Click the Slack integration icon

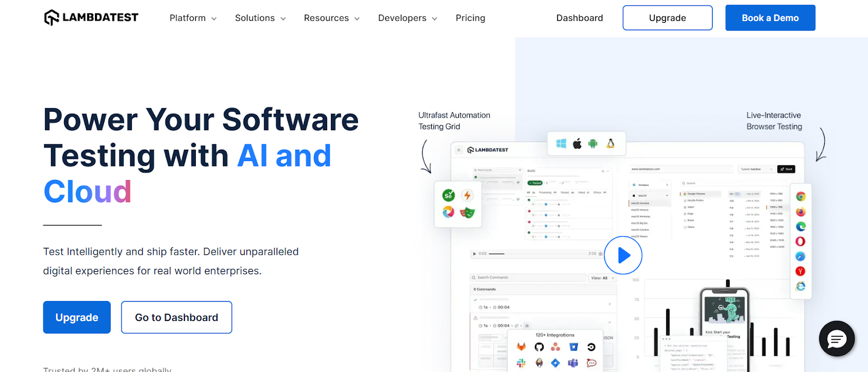coord(521,363)
